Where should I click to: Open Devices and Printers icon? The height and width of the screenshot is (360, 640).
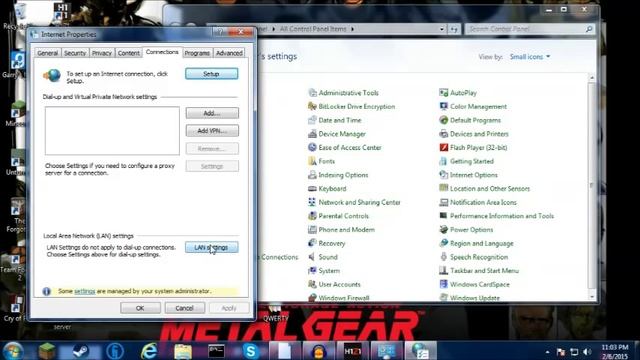pos(444,134)
